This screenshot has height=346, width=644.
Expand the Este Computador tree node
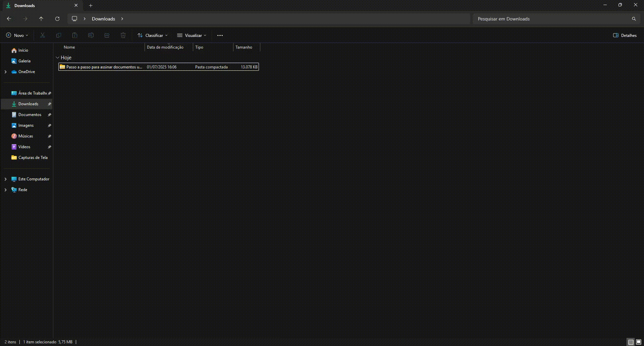click(5, 179)
